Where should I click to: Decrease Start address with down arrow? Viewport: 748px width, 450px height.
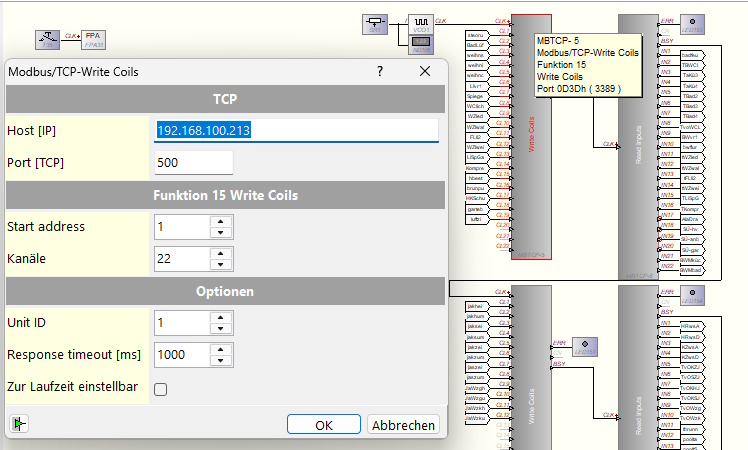[x=220, y=232]
